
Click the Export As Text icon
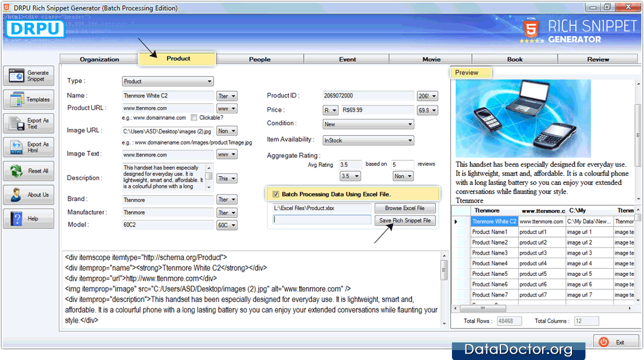point(17,124)
